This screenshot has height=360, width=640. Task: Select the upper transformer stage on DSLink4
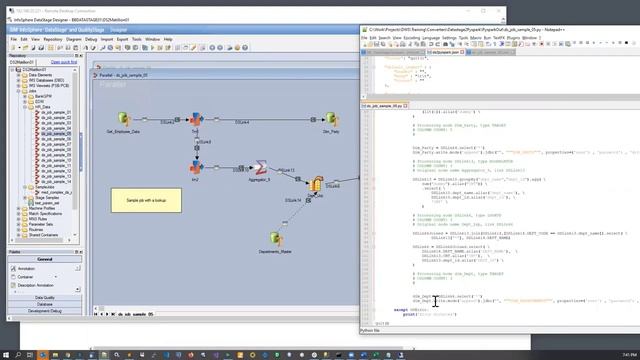pos(196,119)
